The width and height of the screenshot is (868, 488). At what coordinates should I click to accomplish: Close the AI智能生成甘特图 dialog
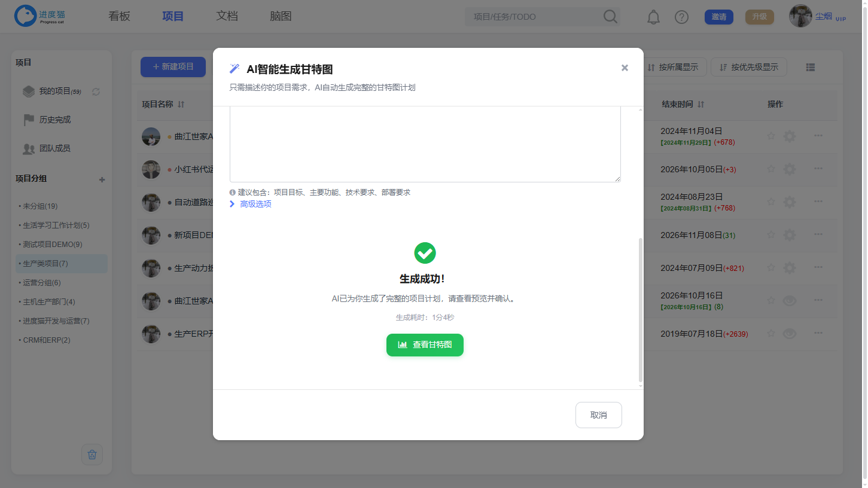(x=625, y=68)
